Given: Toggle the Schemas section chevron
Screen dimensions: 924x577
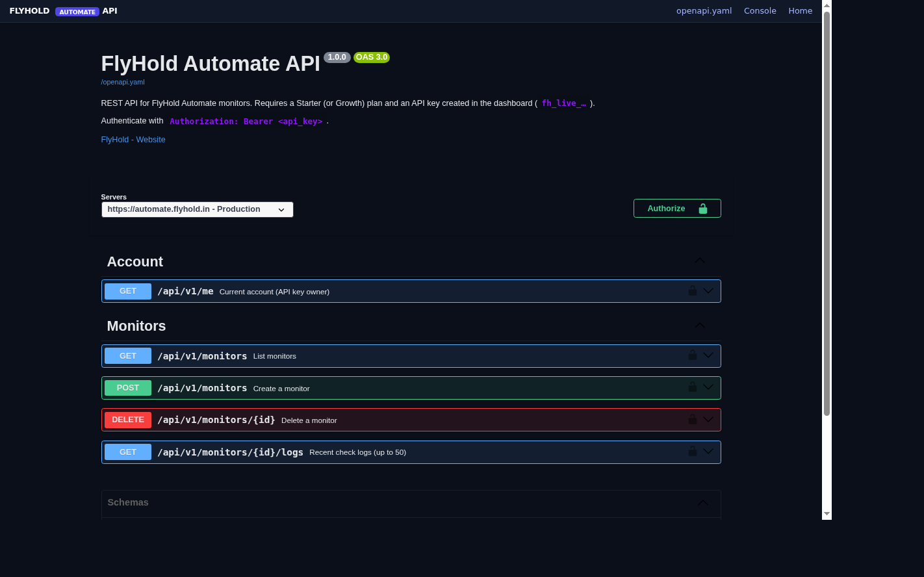Looking at the screenshot, I should pyautogui.click(x=703, y=503).
